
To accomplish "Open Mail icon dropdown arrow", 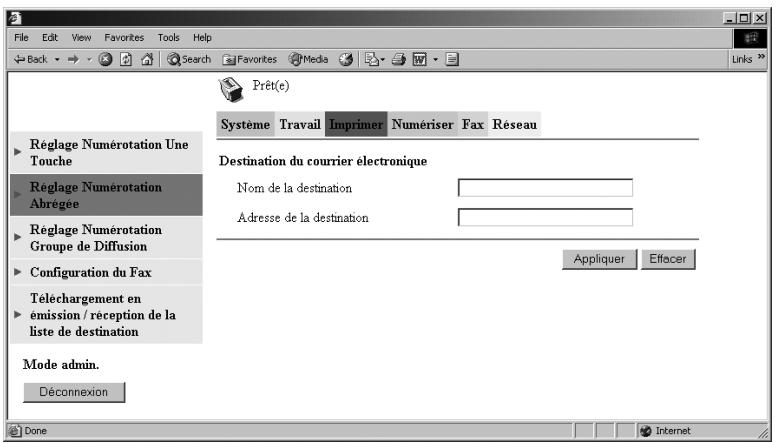I will pyautogui.click(x=383, y=60).
